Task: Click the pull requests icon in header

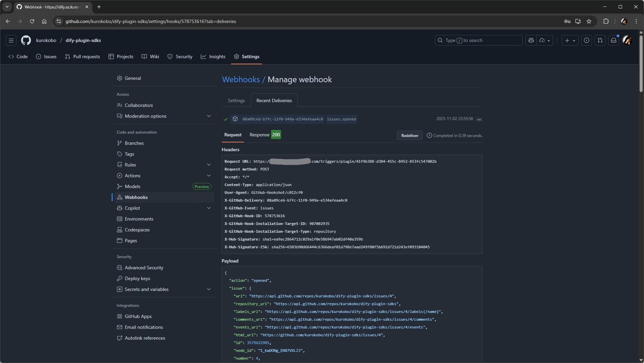Action: click(600, 40)
